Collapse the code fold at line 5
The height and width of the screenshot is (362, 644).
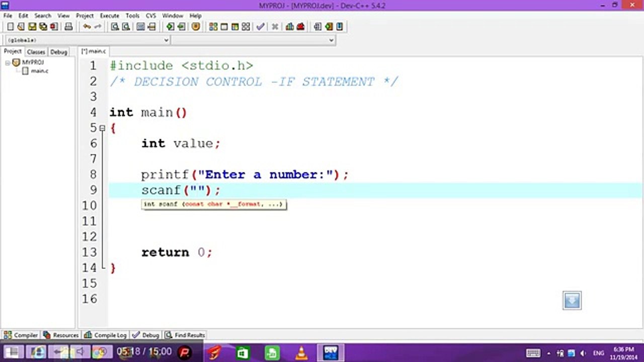click(102, 128)
